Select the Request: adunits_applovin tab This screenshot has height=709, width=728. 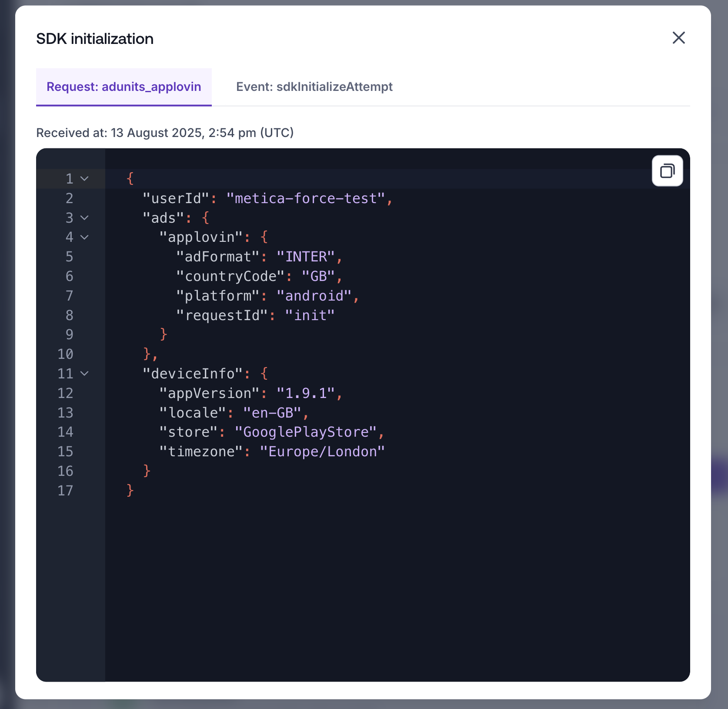pyautogui.click(x=124, y=87)
